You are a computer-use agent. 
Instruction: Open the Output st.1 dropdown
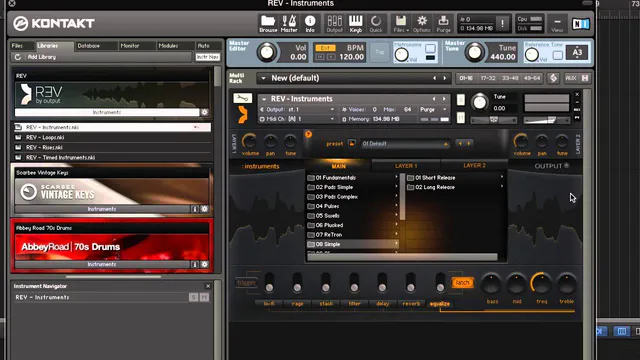[x=298, y=109]
